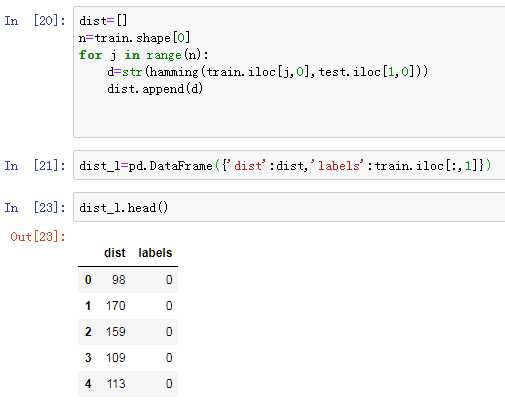The image size is (505, 405).
Task: Click the 'labels' column header
Action: (x=155, y=253)
